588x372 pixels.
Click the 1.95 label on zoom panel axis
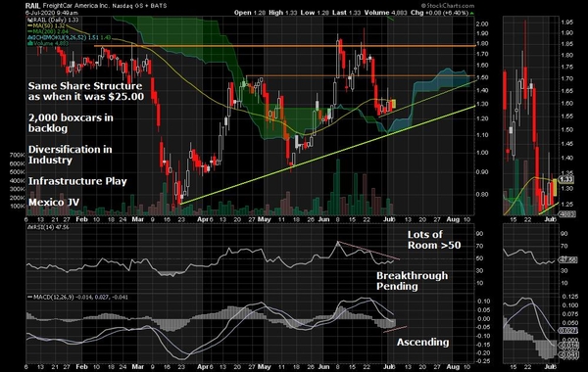[567, 23]
